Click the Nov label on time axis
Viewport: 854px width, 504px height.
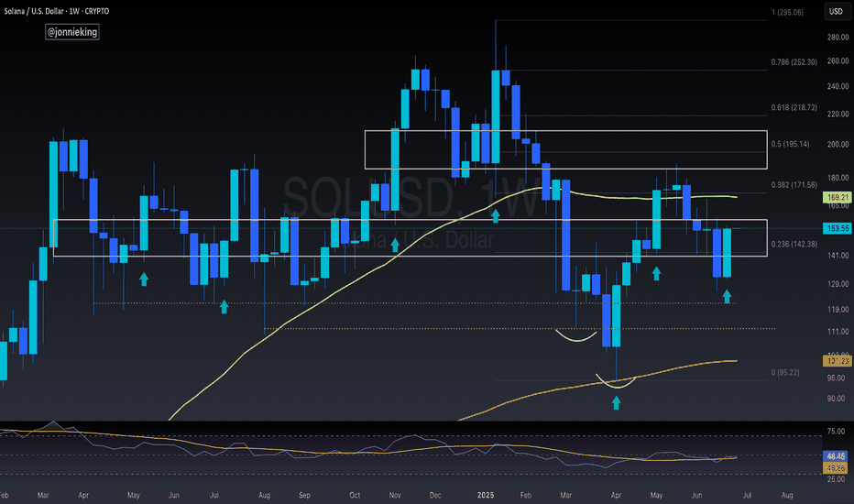point(395,495)
